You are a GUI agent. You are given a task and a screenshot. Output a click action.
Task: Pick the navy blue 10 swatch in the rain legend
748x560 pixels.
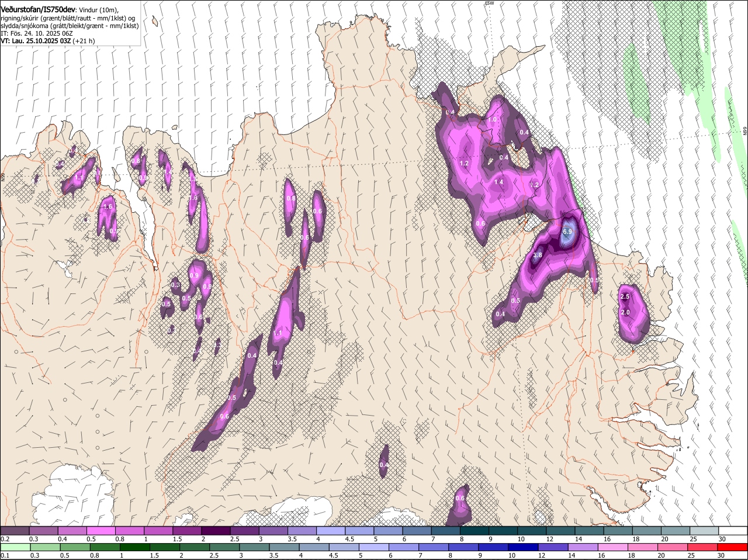(x=524, y=547)
